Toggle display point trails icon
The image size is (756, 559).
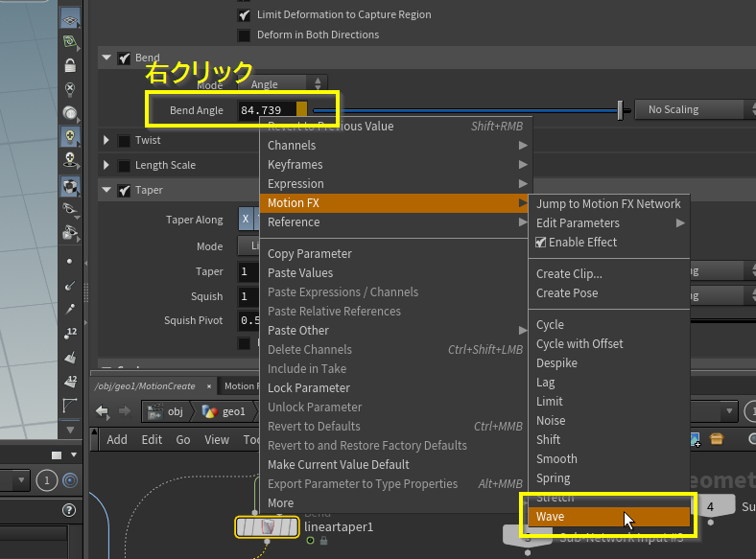pyautogui.click(x=70, y=309)
